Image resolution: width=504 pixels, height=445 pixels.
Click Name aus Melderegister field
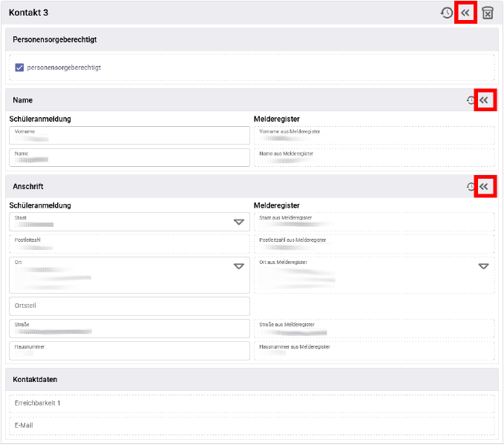tap(374, 157)
